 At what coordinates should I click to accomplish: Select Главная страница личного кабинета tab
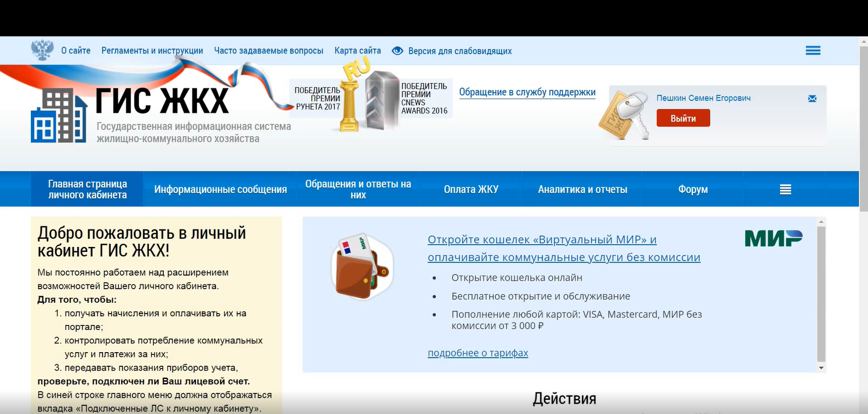click(87, 189)
